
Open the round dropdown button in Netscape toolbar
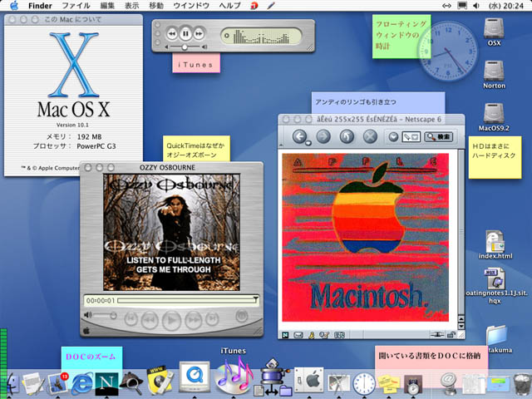[x=393, y=137]
